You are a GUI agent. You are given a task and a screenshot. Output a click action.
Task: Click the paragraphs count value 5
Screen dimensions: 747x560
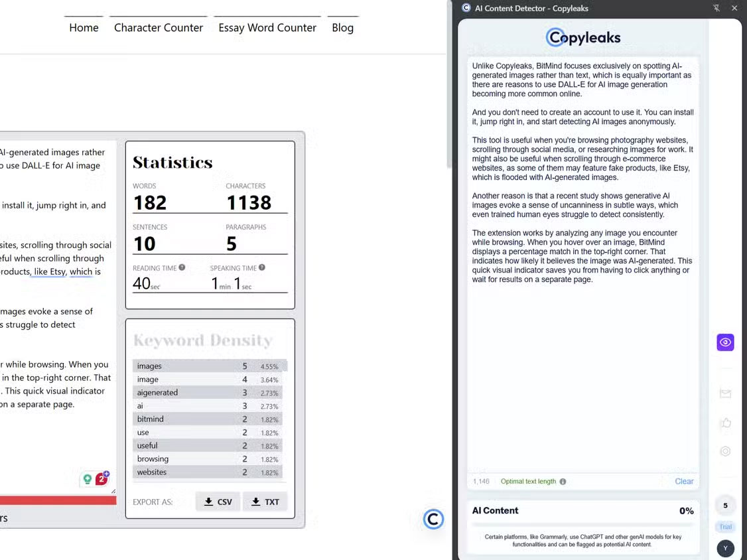point(231,244)
